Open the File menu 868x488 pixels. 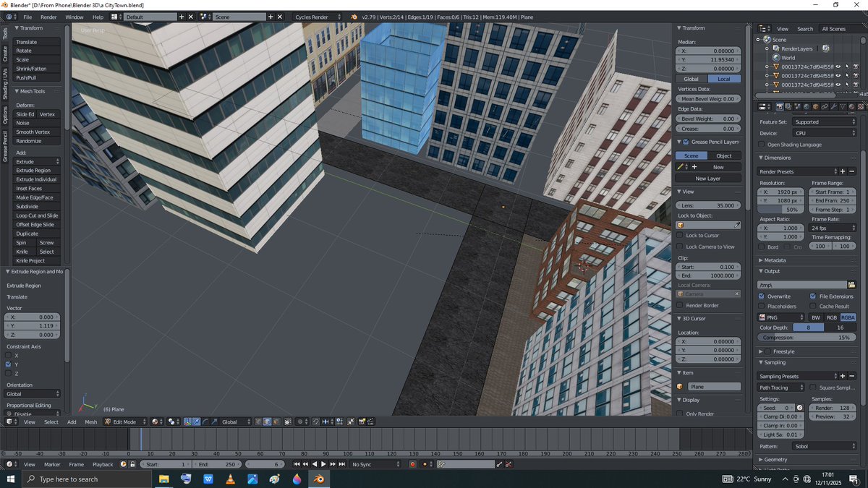[27, 17]
